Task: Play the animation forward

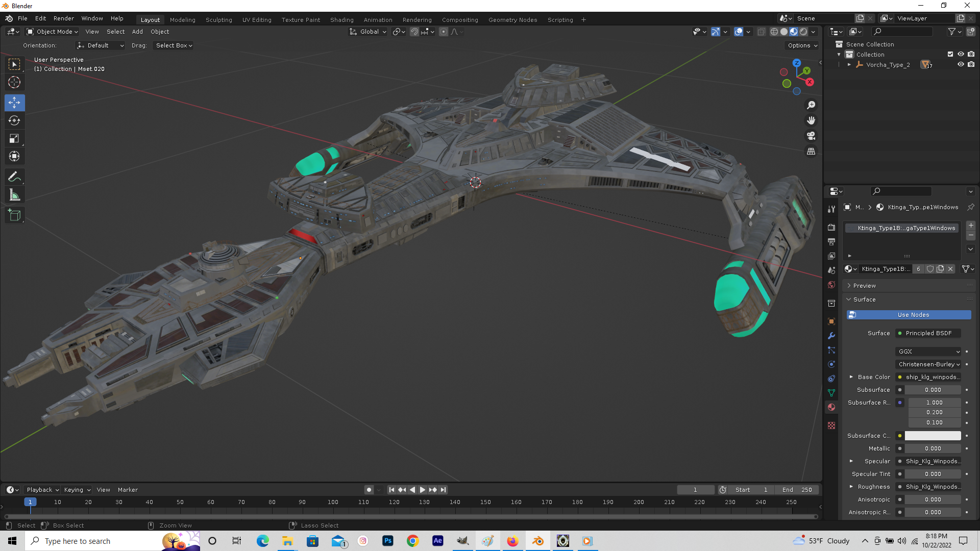Action: coord(423,490)
